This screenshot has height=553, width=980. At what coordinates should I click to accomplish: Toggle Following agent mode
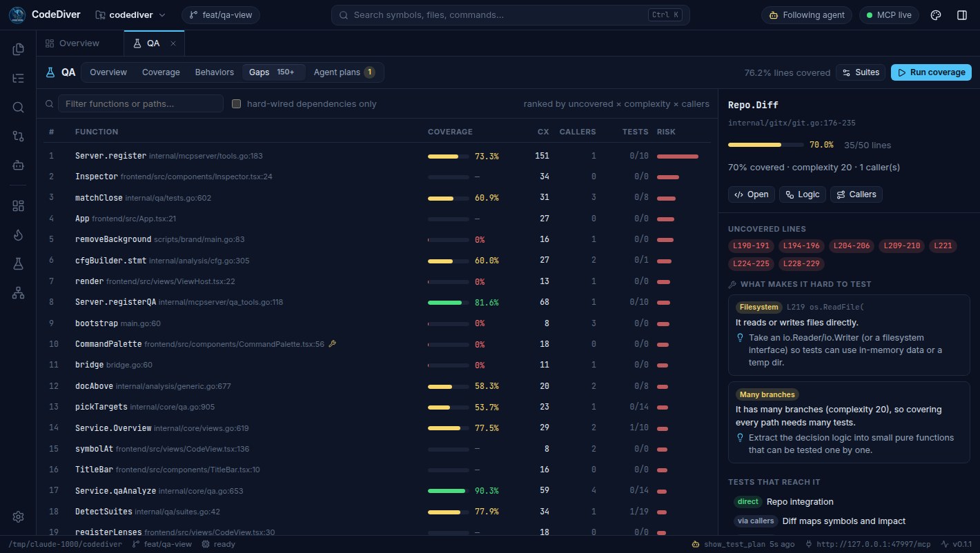(x=807, y=15)
